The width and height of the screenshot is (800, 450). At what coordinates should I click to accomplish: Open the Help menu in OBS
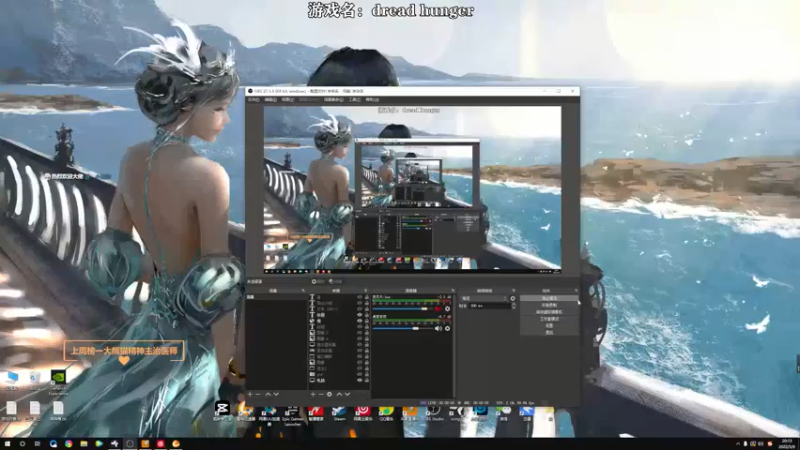(x=372, y=99)
